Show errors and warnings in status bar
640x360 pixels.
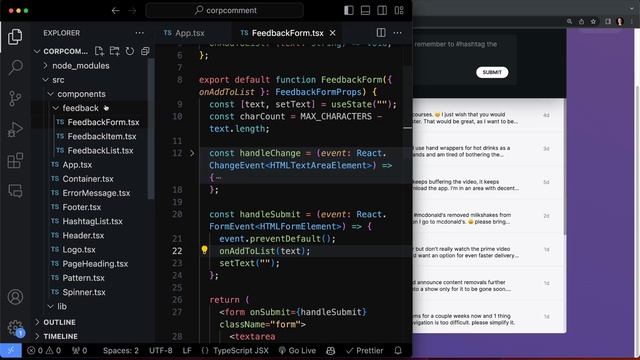point(44,350)
